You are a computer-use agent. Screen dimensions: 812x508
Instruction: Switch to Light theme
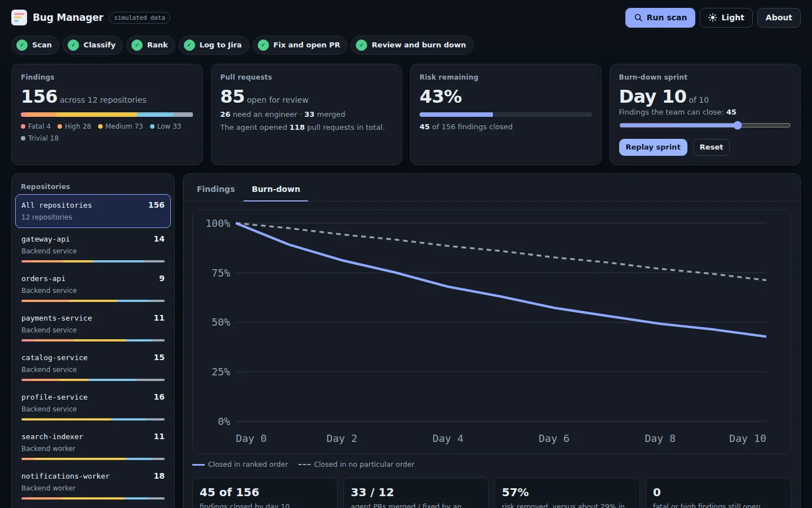point(726,17)
